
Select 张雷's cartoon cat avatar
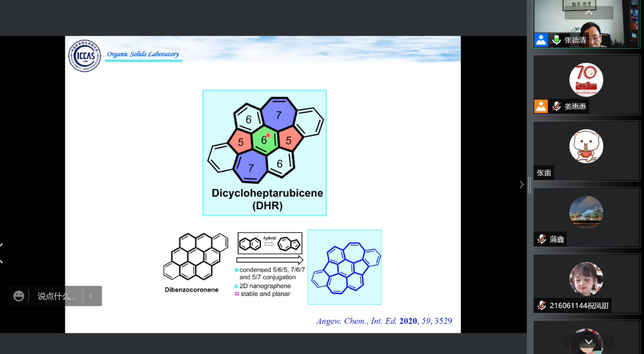[586, 146]
